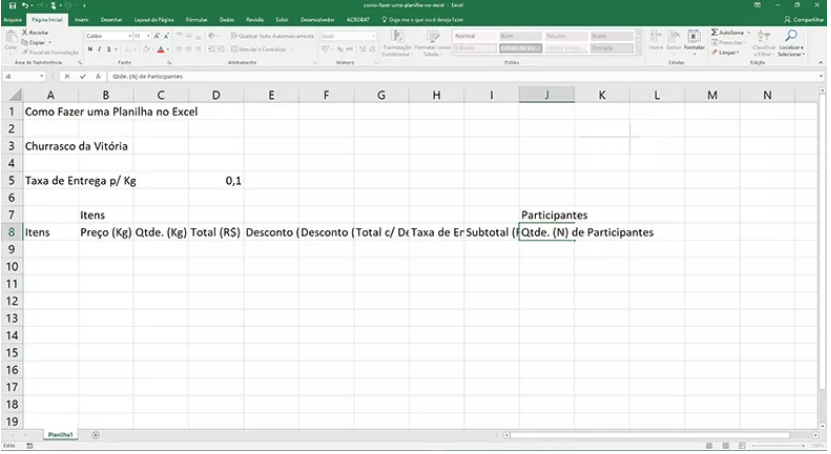The width and height of the screenshot is (831, 454).
Task: Click the Undo arrow icon
Action: [24, 5]
